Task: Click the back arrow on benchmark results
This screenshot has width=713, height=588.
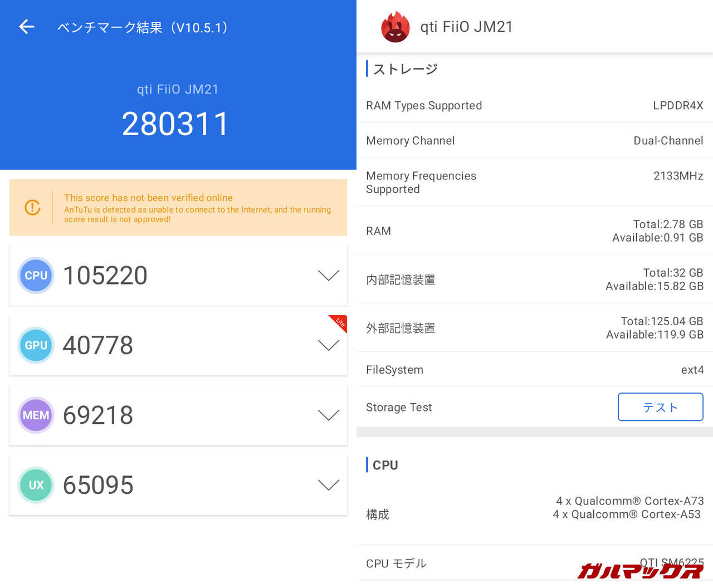Action: click(x=26, y=27)
